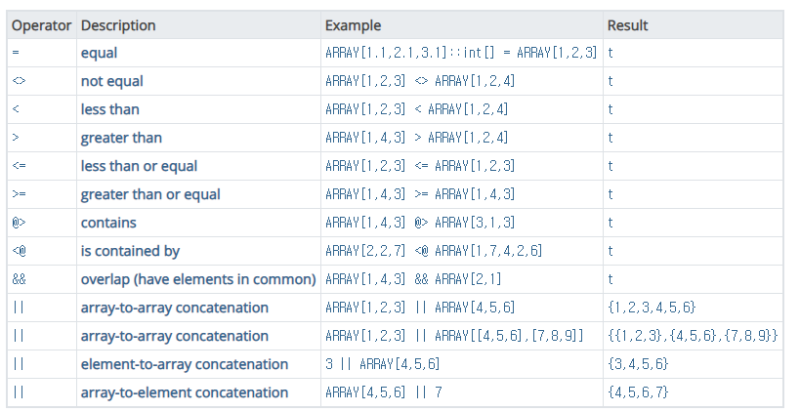Select example '3 || ARRAY[4,5,6]'
The image size is (800, 412).
click(382, 364)
